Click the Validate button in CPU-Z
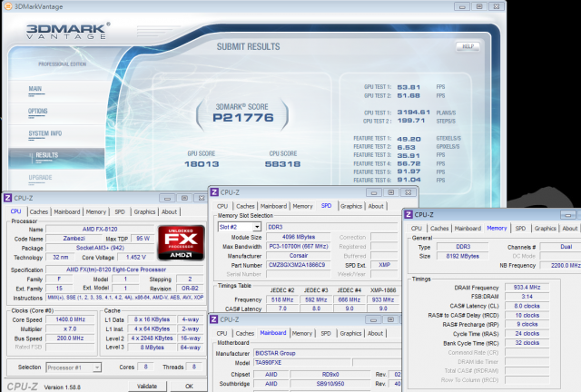The height and width of the screenshot is (392, 581). pyautogui.click(x=147, y=386)
